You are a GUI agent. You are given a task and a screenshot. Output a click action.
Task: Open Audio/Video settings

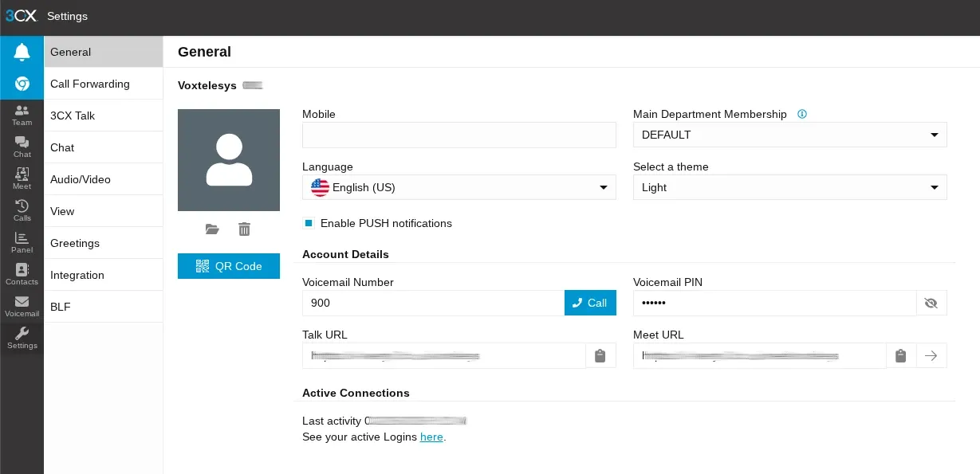(104, 179)
